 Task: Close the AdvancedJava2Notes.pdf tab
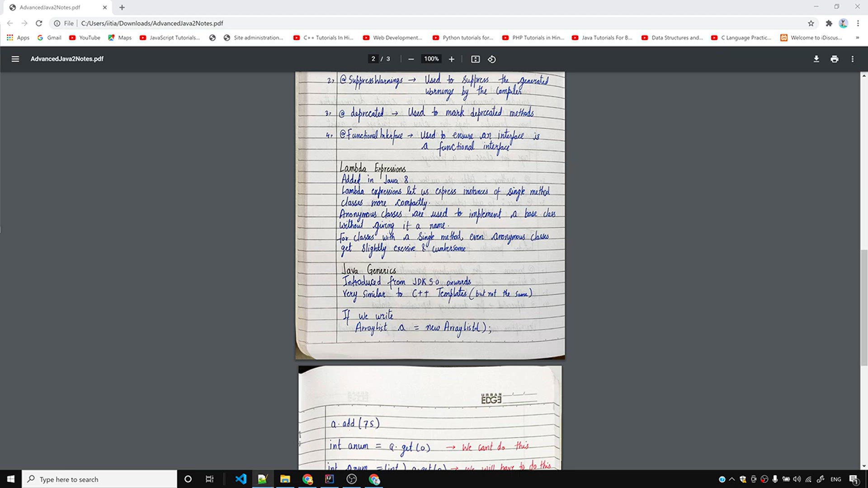click(x=105, y=7)
